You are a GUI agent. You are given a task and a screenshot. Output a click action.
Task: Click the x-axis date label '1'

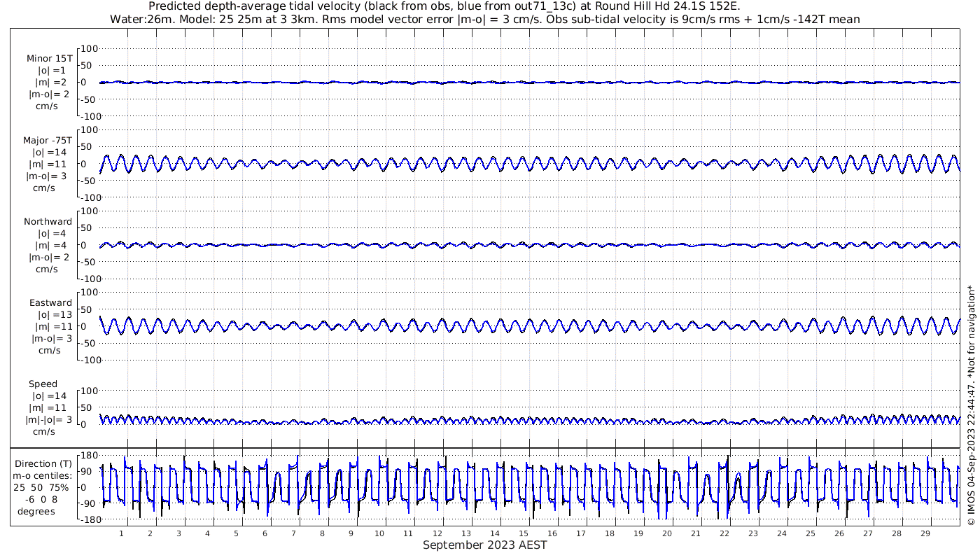(121, 533)
